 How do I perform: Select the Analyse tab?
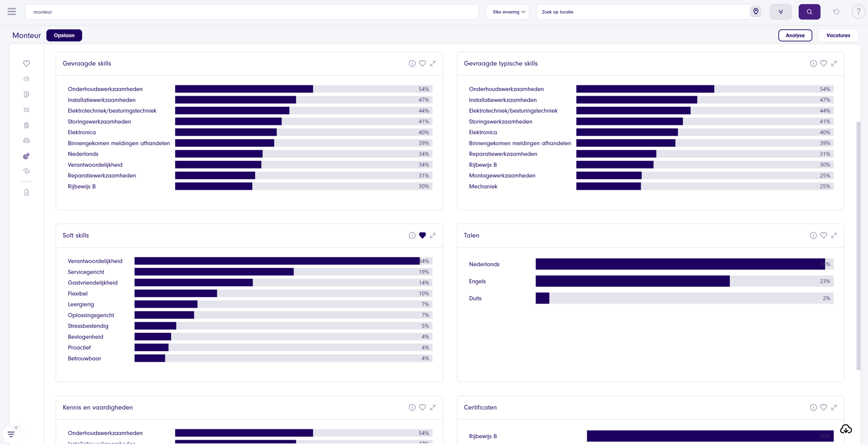point(795,35)
